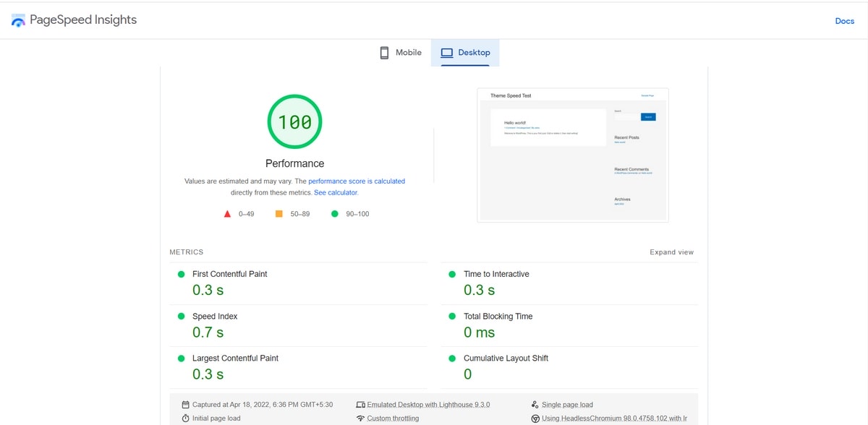Select the Desktop tab
This screenshot has width=868, height=425.
(x=465, y=52)
